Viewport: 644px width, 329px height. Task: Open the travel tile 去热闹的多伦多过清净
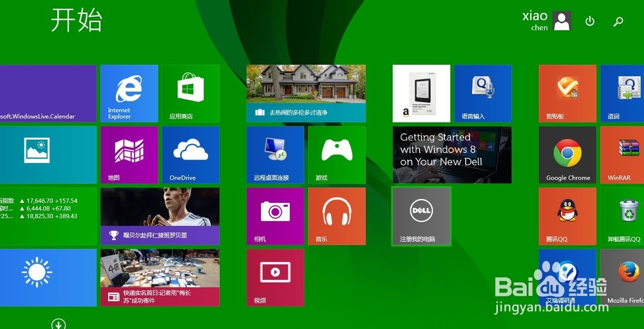(x=306, y=93)
